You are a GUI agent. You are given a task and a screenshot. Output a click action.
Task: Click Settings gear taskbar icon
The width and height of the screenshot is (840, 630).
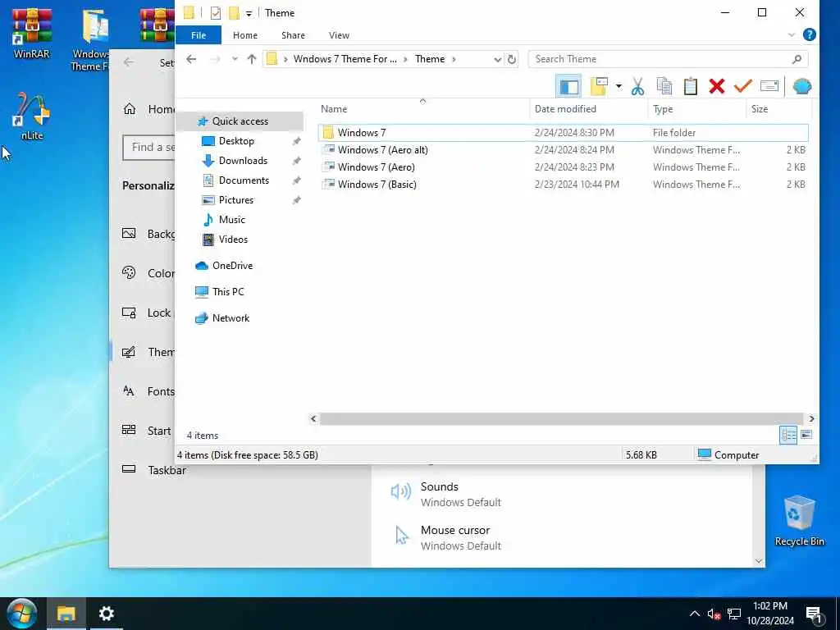(x=106, y=614)
